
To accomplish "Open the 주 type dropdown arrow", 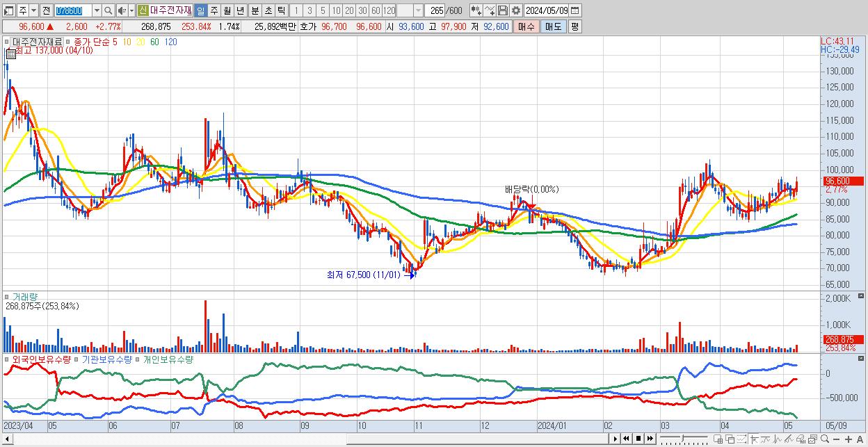I will tap(33, 10).
